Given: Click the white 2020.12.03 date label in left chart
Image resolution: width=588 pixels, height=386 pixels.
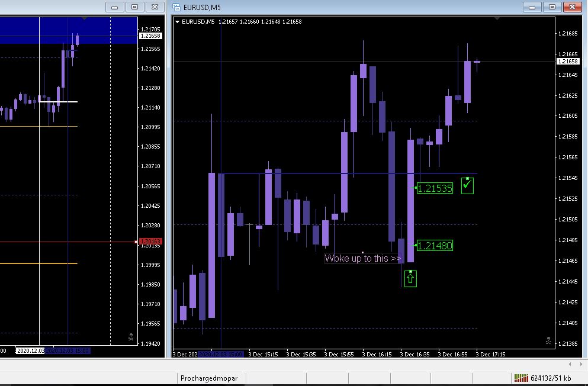Looking at the screenshot, I should coord(30,350).
